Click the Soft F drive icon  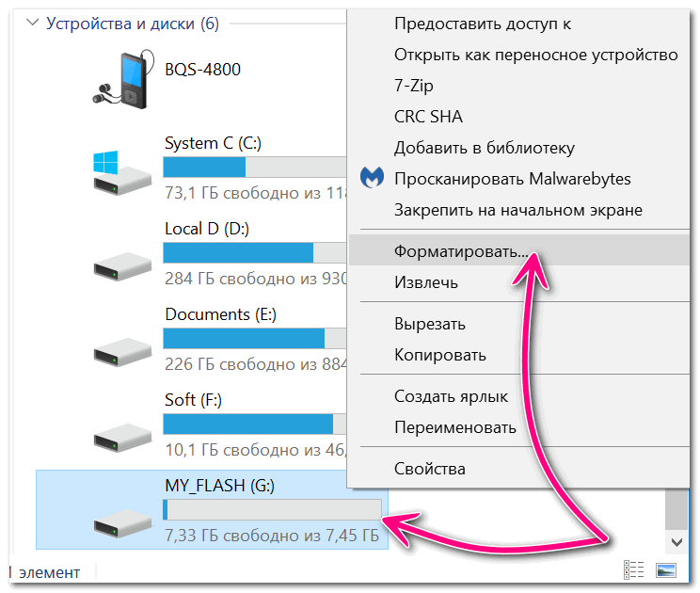pos(122,438)
